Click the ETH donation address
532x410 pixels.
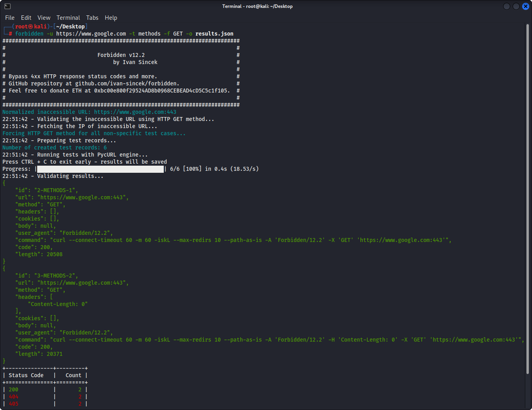[162, 91]
